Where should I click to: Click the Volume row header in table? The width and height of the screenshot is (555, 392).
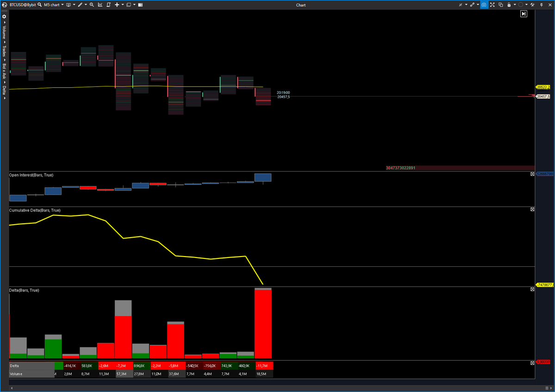(31, 374)
